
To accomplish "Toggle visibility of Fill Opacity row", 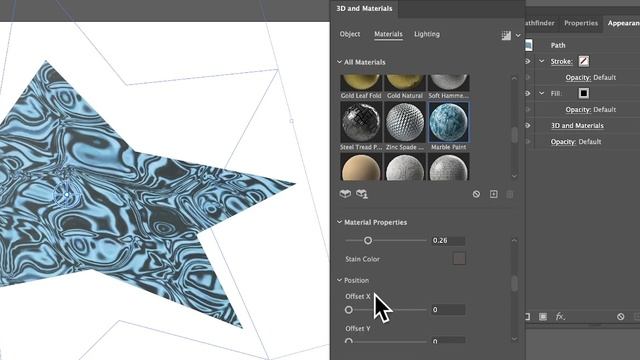I will pyautogui.click(x=528, y=109).
